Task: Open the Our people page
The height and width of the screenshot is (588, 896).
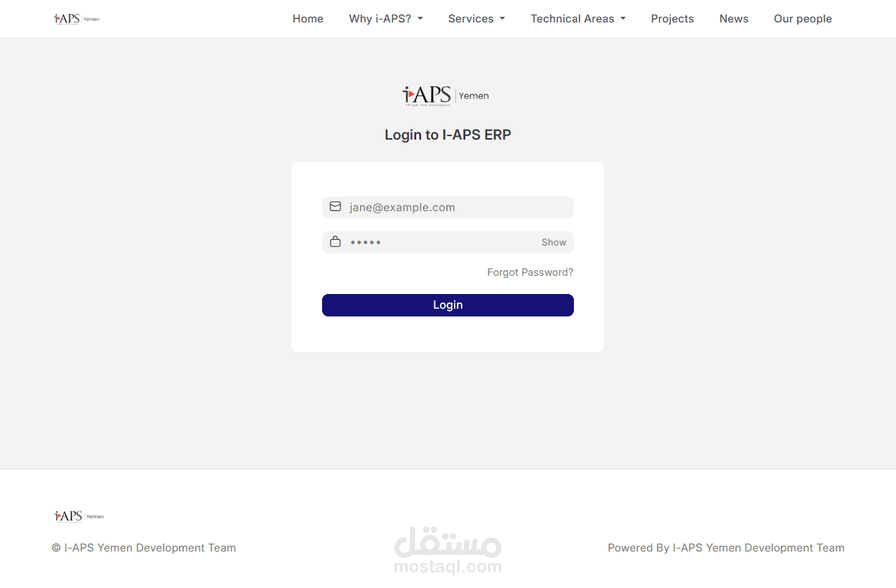Action: coord(803,19)
